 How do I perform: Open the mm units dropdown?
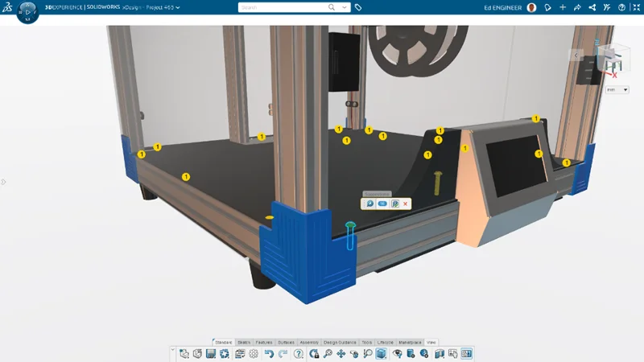pos(625,89)
